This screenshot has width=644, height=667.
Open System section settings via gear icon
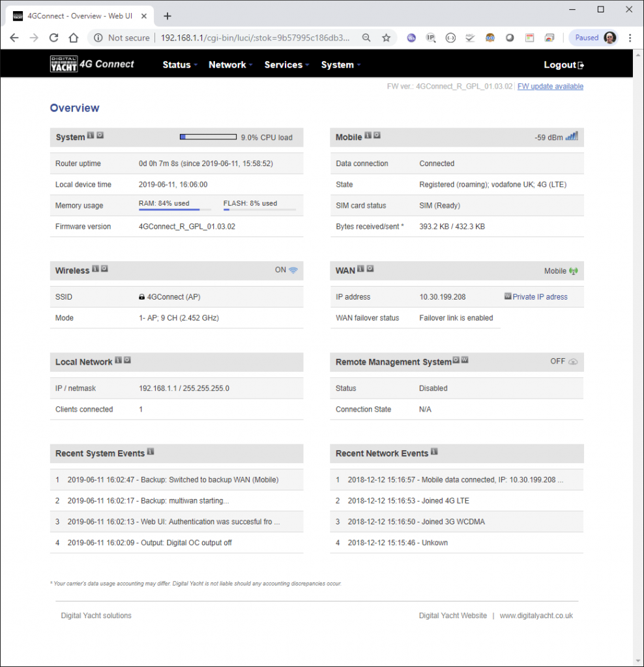100,136
